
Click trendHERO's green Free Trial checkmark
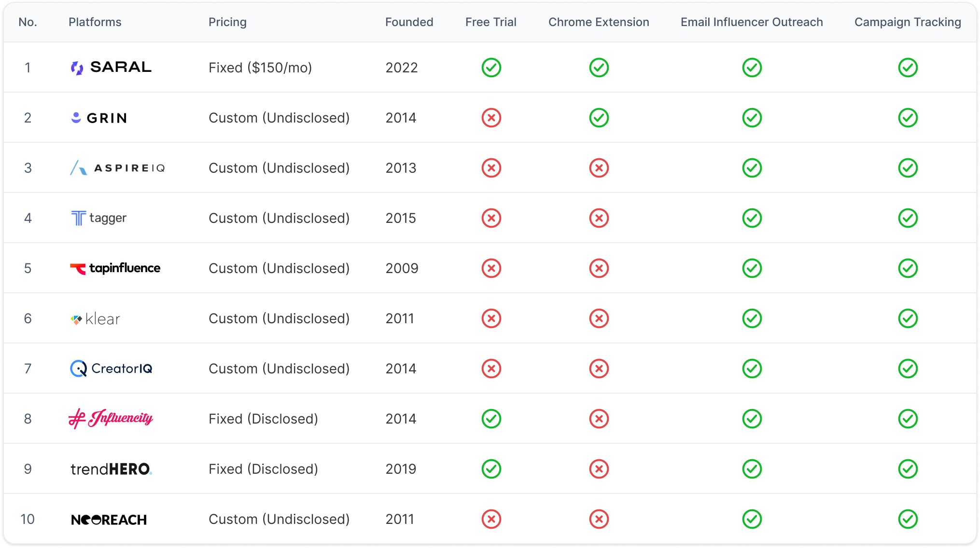(491, 469)
